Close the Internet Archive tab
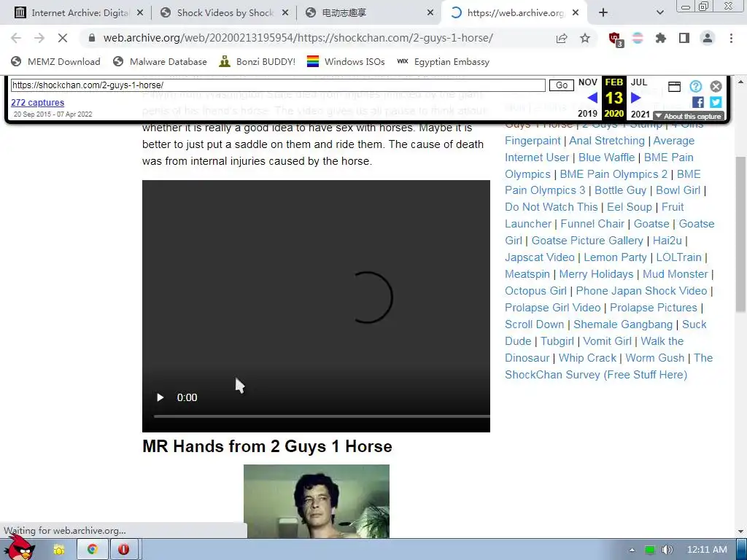747x560 pixels. tap(140, 13)
